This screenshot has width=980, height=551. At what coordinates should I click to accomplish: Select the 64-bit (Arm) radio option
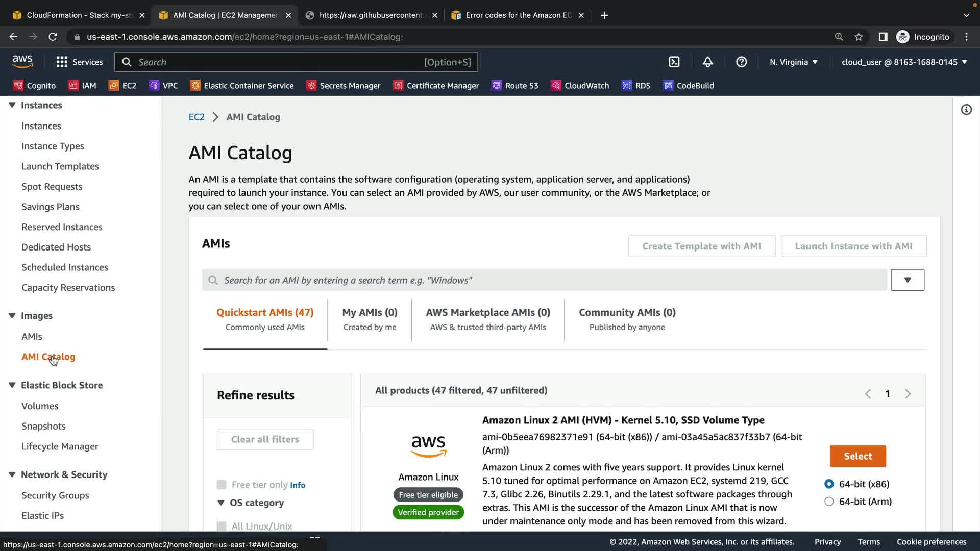point(829,502)
